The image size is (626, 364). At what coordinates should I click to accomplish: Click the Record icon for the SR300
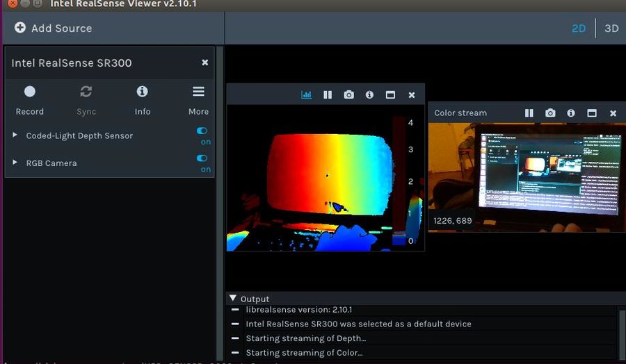29,92
